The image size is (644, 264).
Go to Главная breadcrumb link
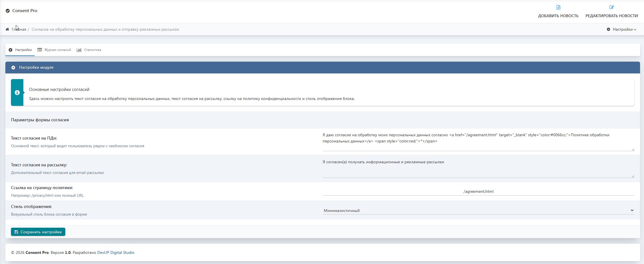click(x=19, y=29)
